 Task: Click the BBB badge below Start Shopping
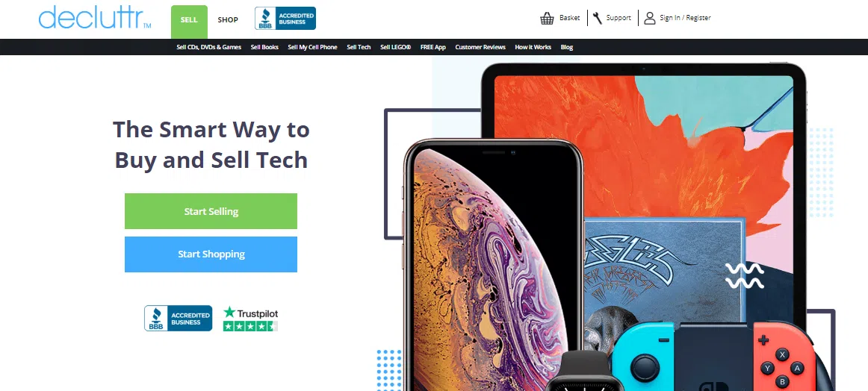pyautogui.click(x=179, y=318)
